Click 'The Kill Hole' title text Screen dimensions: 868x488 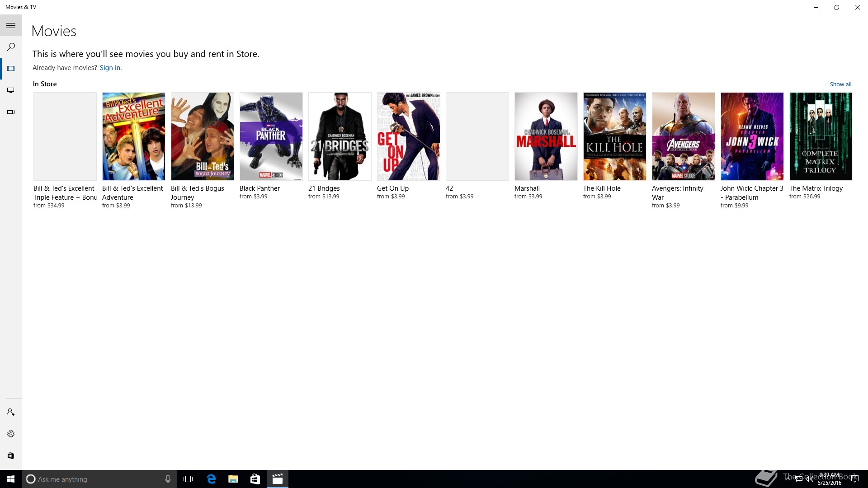(602, 188)
